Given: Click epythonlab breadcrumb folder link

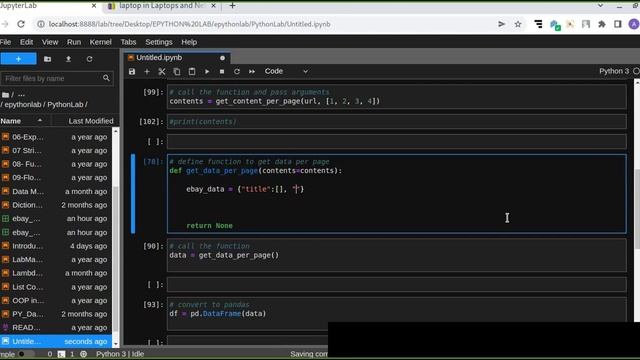Looking at the screenshot, I should [23, 104].
